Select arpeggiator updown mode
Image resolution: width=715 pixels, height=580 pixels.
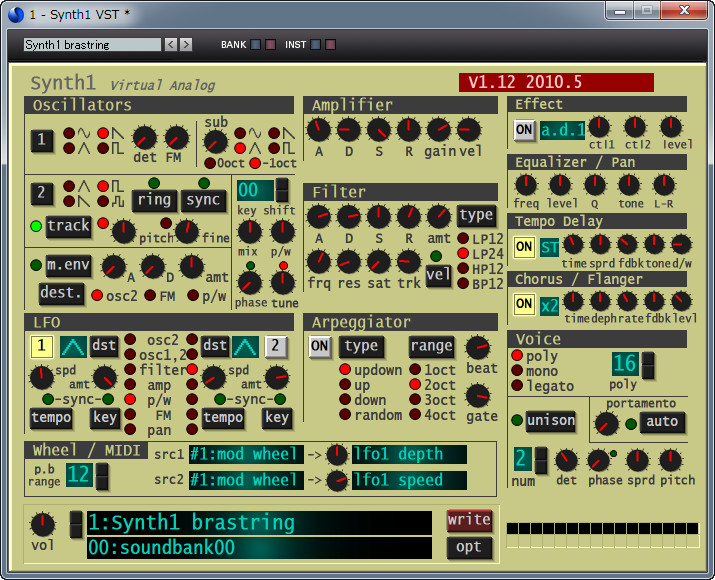345,369
